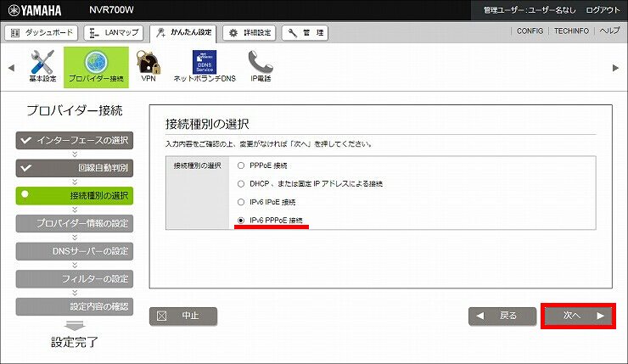The height and width of the screenshot is (364, 628).
Task: Open the 詳細設定 tab
Action: point(250,33)
